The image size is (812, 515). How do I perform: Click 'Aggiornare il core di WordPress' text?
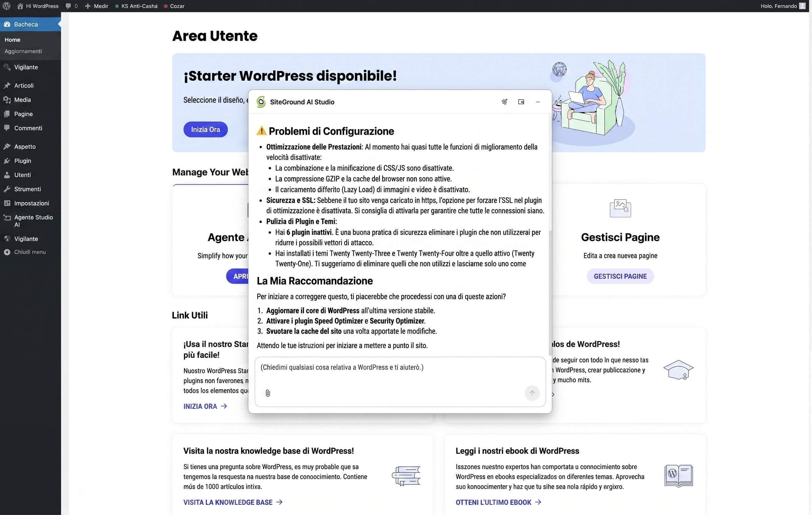tap(313, 311)
